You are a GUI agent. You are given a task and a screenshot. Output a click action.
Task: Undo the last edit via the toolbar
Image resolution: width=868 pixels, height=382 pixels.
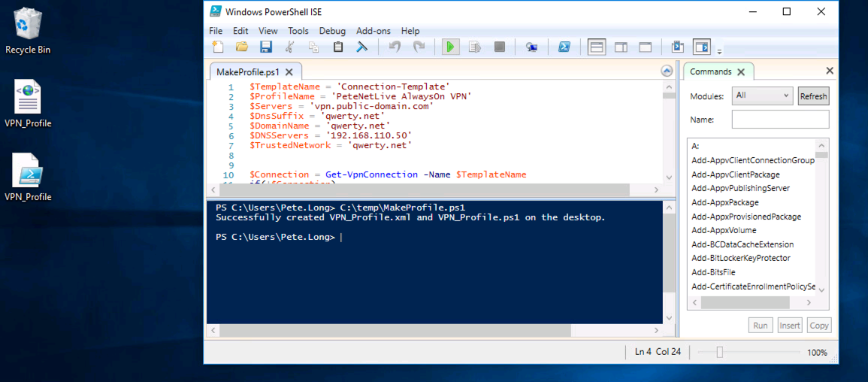tap(395, 47)
